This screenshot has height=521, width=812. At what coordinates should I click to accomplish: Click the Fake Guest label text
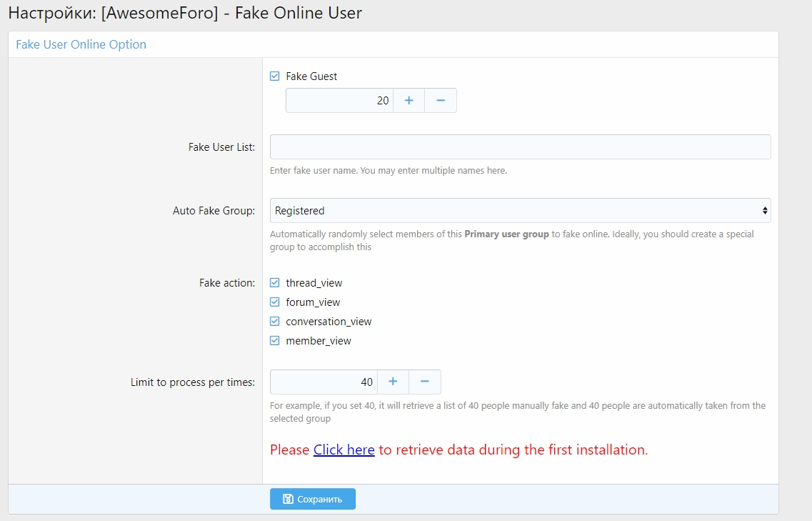(x=311, y=76)
